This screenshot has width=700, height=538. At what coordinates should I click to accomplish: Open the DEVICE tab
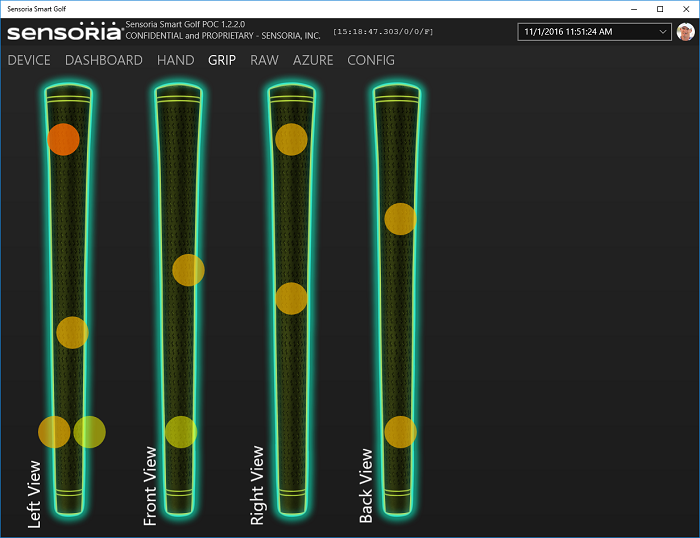tap(29, 60)
